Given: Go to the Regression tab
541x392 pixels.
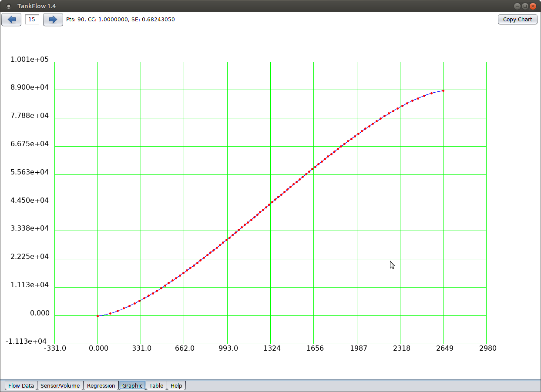Looking at the screenshot, I should 101,385.
